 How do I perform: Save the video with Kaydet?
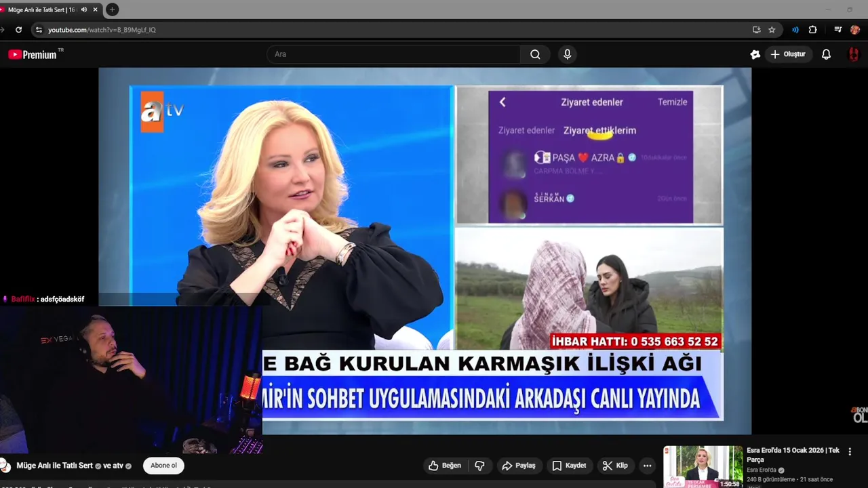[569, 466]
